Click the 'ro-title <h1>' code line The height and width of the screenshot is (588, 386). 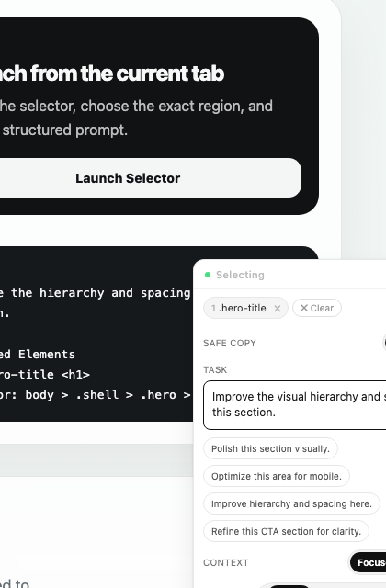pos(45,374)
